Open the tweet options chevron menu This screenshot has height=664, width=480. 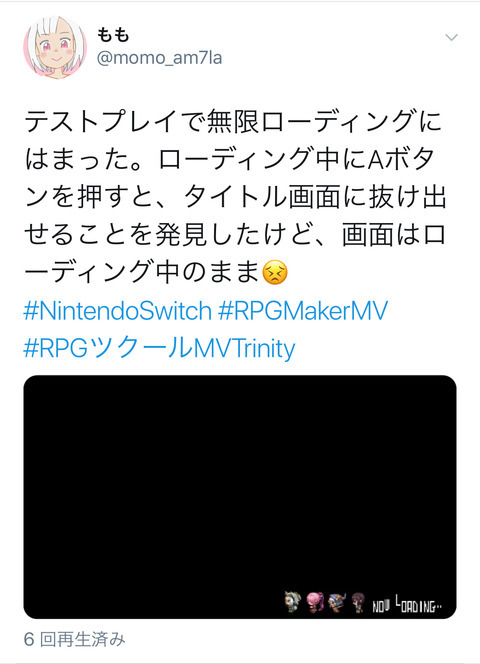(x=452, y=37)
